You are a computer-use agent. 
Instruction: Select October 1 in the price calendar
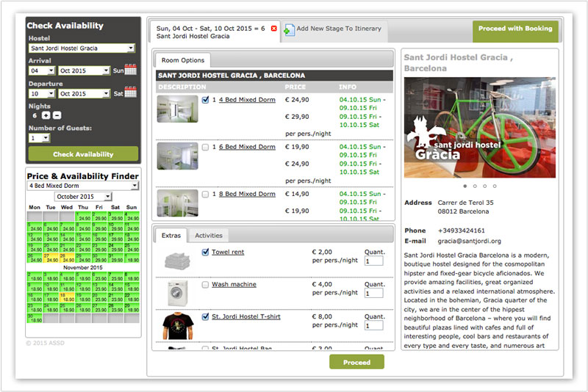tap(83, 217)
